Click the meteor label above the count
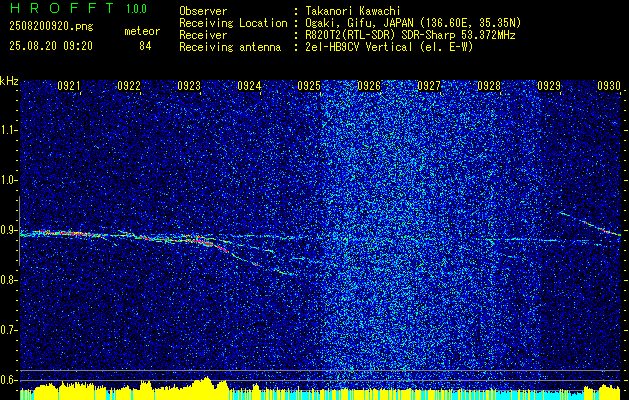 [x=142, y=31]
